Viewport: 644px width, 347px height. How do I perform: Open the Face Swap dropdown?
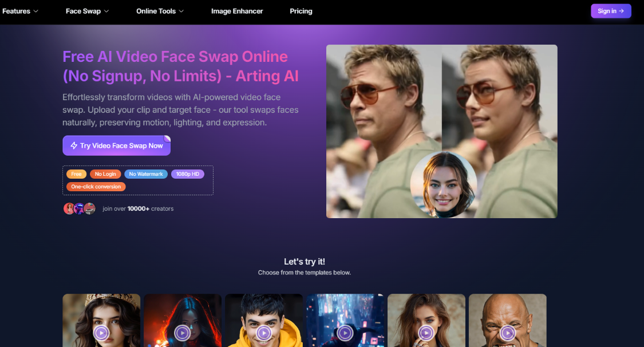(87, 11)
